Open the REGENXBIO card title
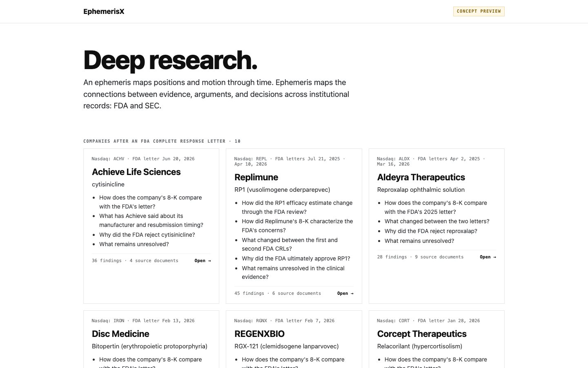This screenshot has width=588, height=368. point(260,334)
